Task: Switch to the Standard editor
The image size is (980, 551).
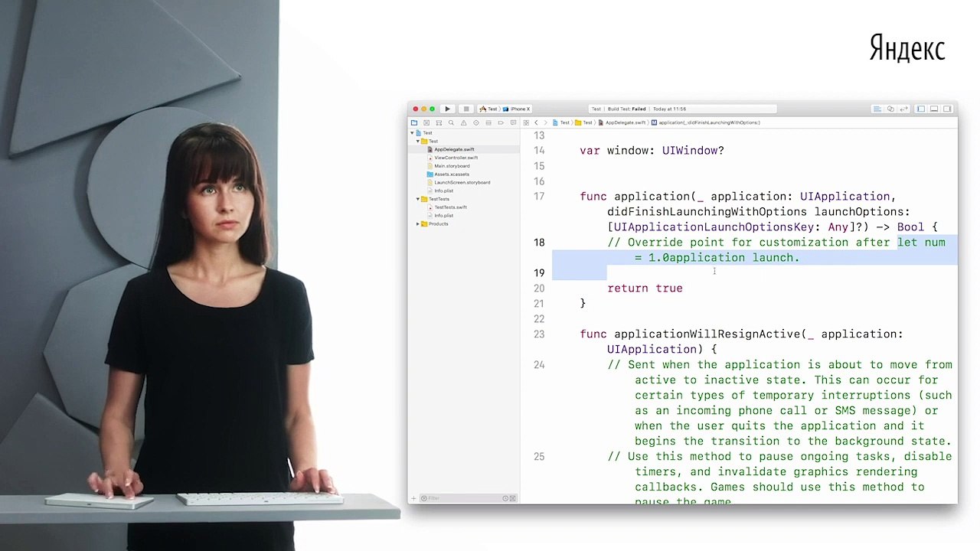Action: tap(877, 109)
